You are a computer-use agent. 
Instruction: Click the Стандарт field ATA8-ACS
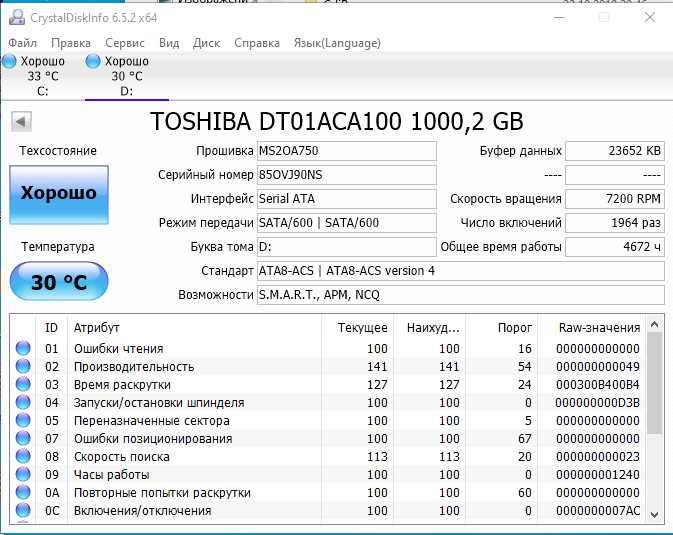(x=461, y=271)
